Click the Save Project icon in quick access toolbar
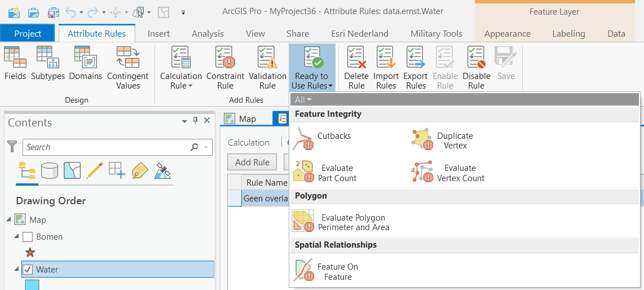 point(53,12)
